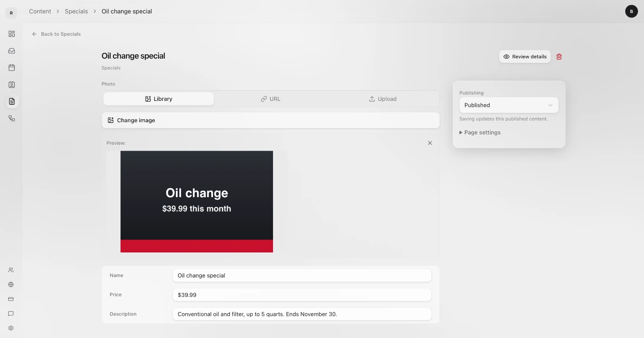Click the "Photo" section label
This screenshot has height=338, width=644.
pos(108,84)
